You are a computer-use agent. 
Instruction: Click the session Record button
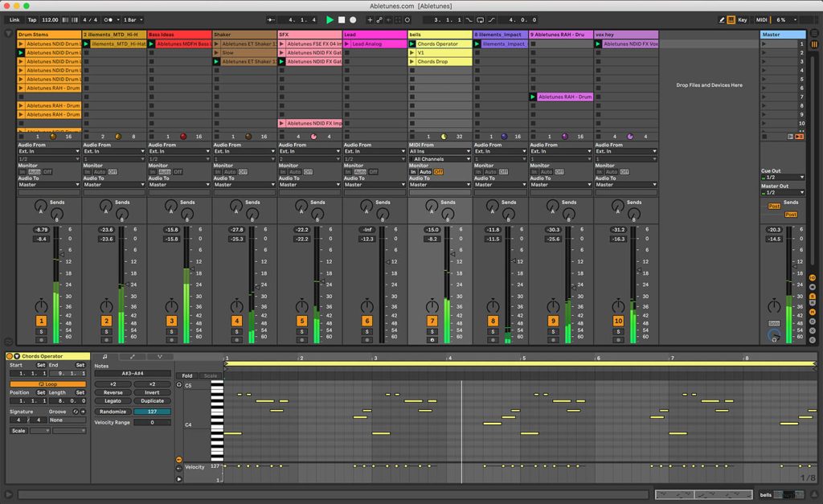point(353,18)
